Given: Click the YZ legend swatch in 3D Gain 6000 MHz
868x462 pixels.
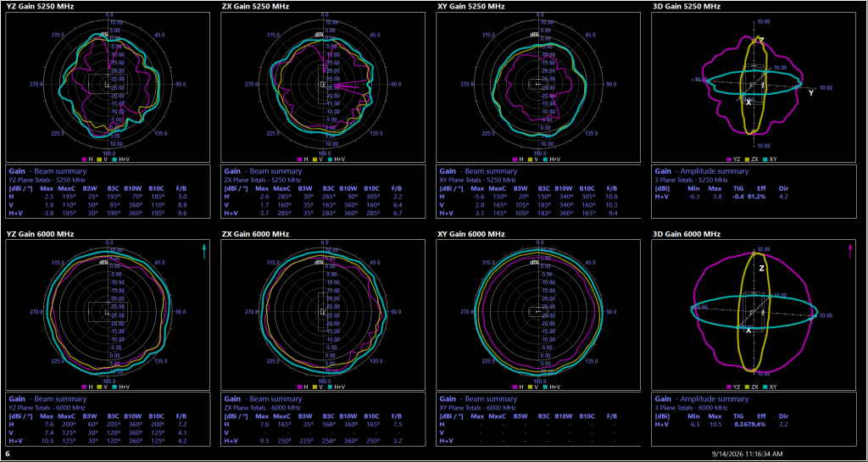Looking at the screenshot, I should [728, 387].
